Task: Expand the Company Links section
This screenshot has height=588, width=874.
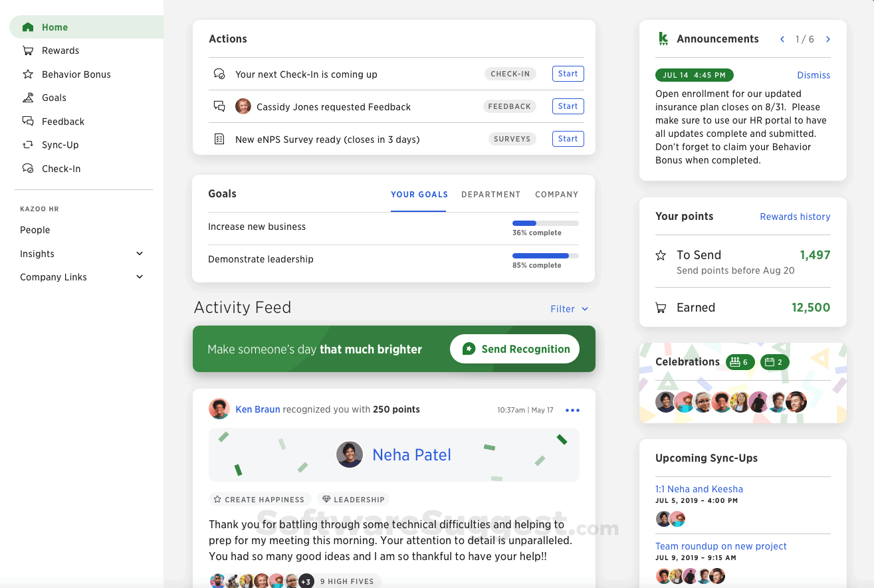Action: pyautogui.click(x=140, y=277)
